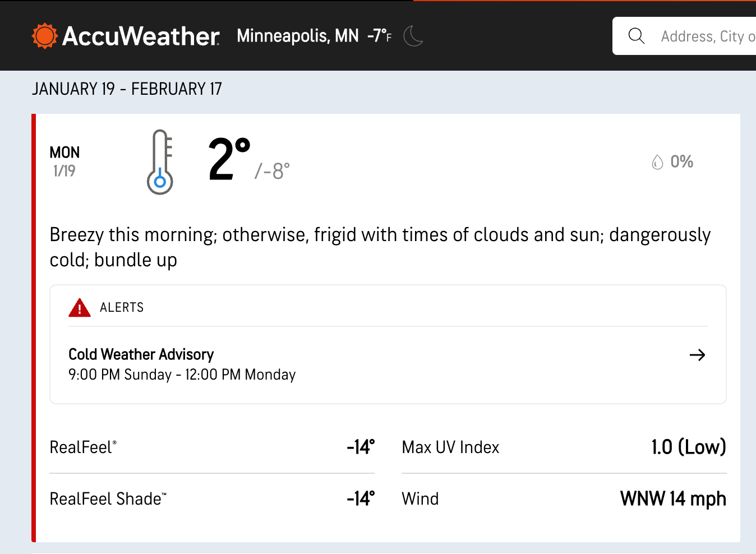Viewport: 756px width, 554px height.
Task: Open advisory details with the right arrow
Action: (x=697, y=355)
